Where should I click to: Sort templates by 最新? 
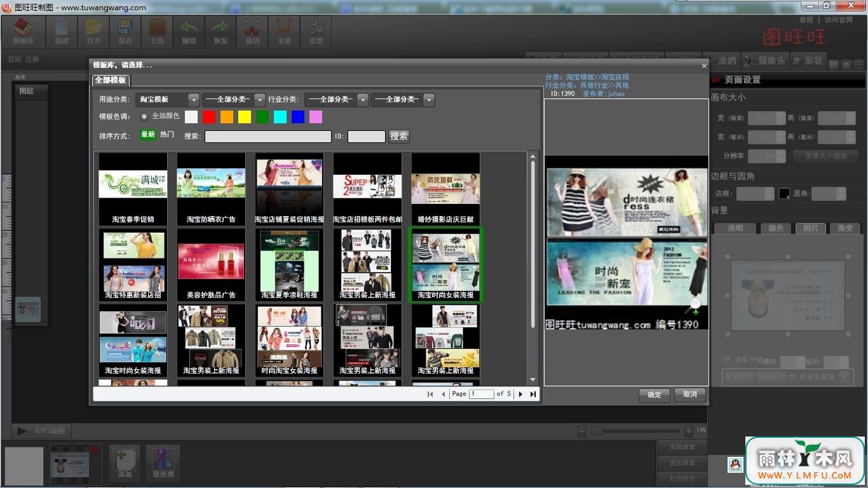148,135
